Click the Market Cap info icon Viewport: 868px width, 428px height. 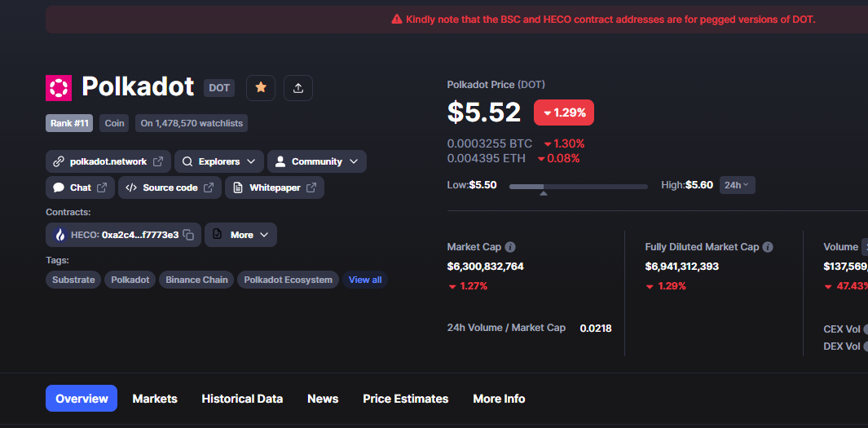[x=510, y=247]
